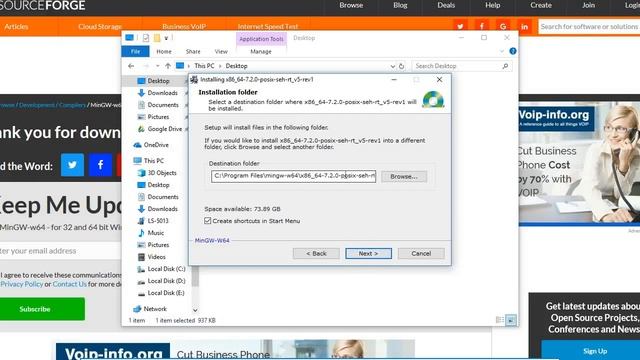The width and height of the screenshot is (640, 360).
Task: Open Browse to choose the destination folder
Action: pyautogui.click(x=404, y=176)
